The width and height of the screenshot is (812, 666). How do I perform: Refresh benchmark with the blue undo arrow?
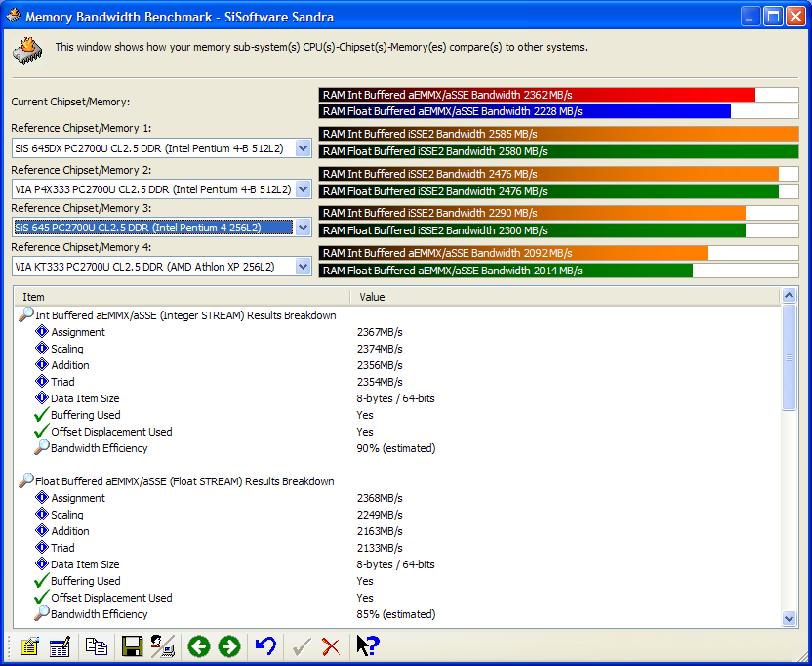pos(266,645)
